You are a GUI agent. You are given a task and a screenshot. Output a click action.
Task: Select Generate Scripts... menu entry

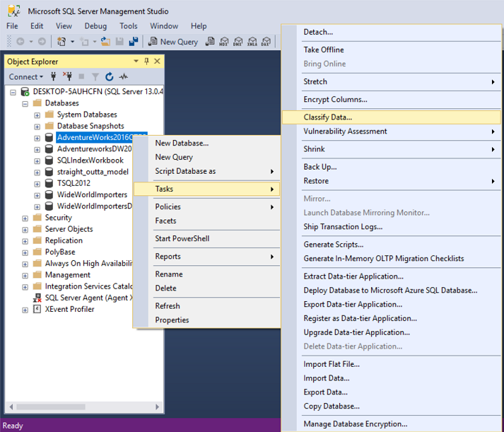[x=391, y=245]
